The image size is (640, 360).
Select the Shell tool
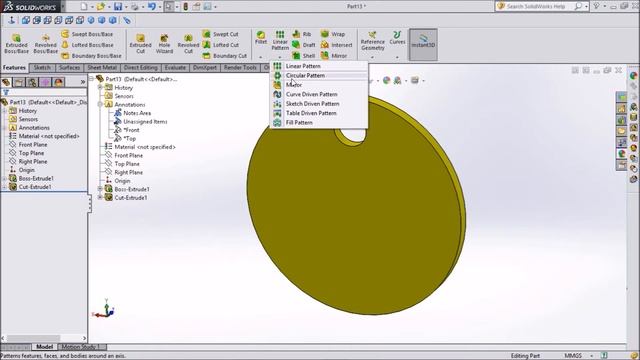(x=304, y=56)
